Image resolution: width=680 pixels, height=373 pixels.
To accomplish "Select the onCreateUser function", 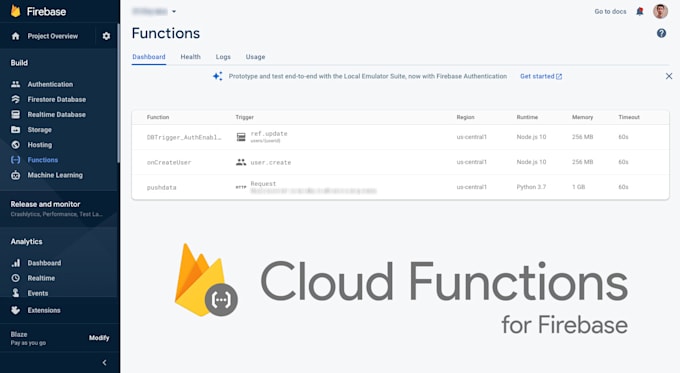I will pyautogui.click(x=169, y=163).
